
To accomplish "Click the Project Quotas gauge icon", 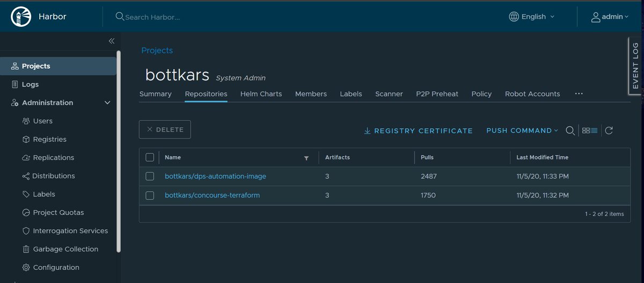I will (x=26, y=212).
